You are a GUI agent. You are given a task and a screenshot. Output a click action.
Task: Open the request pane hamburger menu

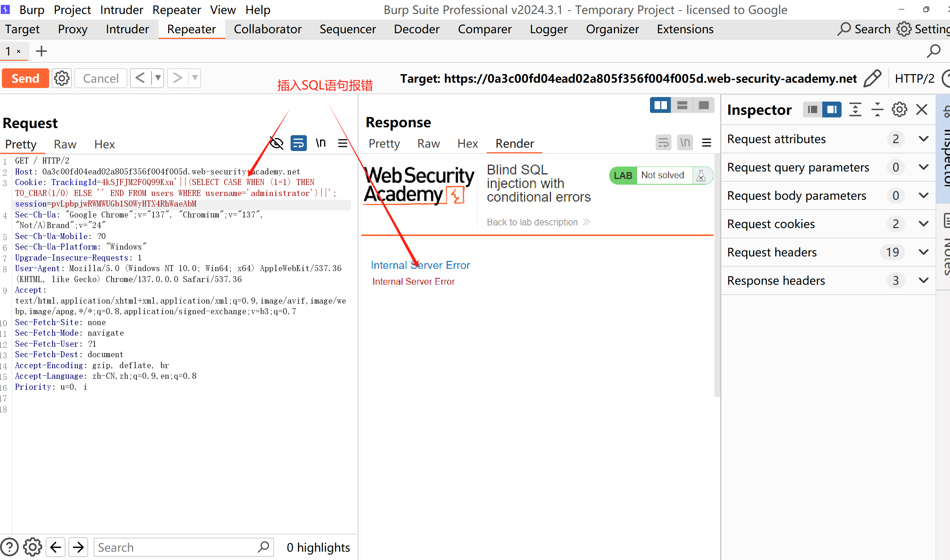coord(343,143)
